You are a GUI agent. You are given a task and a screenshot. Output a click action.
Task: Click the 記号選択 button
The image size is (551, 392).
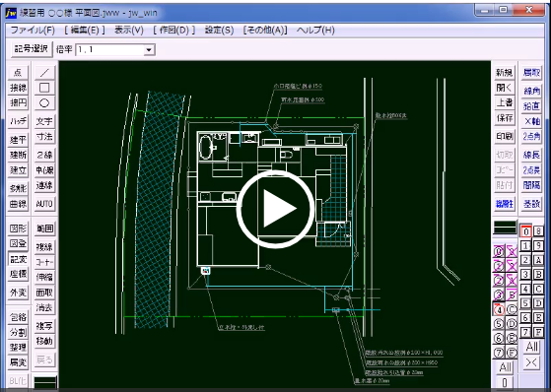click(32, 49)
